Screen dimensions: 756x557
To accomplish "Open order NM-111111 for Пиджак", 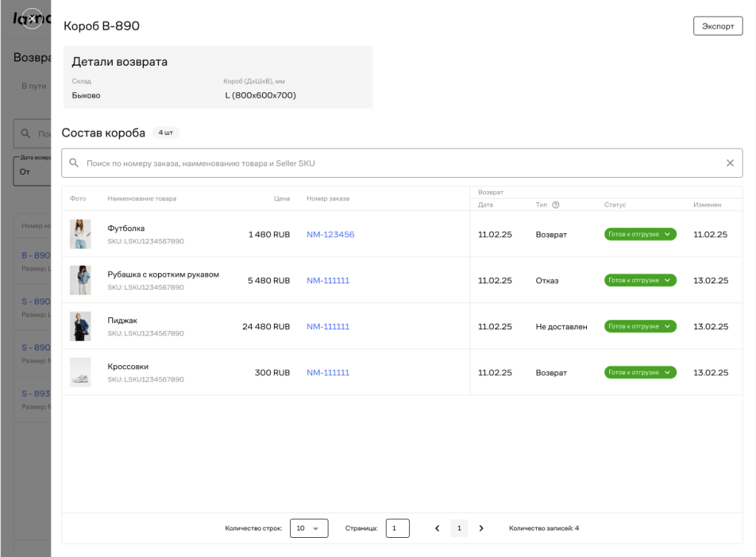I will point(328,326).
